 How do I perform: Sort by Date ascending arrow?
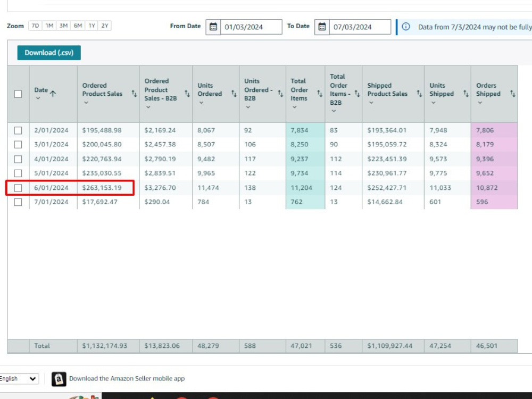coord(53,94)
